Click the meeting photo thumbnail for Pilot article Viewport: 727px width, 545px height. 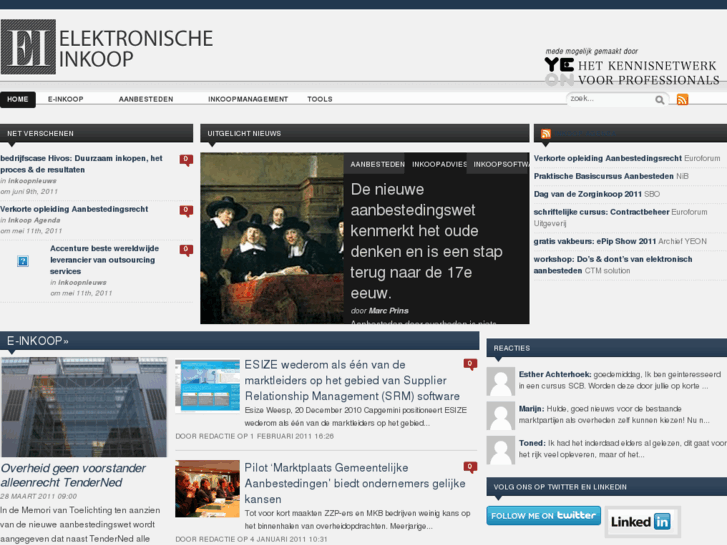tap(207, 488)
